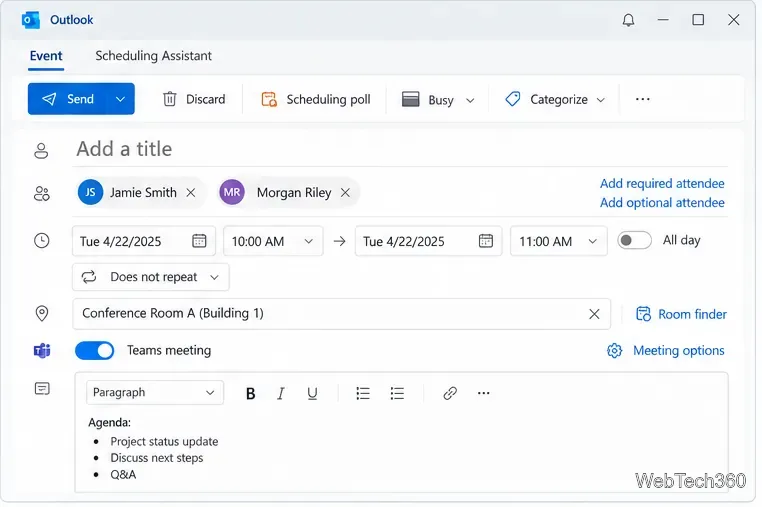
Task: Switch to the Scheduling Assistant tab
Action: click(154, 56)
